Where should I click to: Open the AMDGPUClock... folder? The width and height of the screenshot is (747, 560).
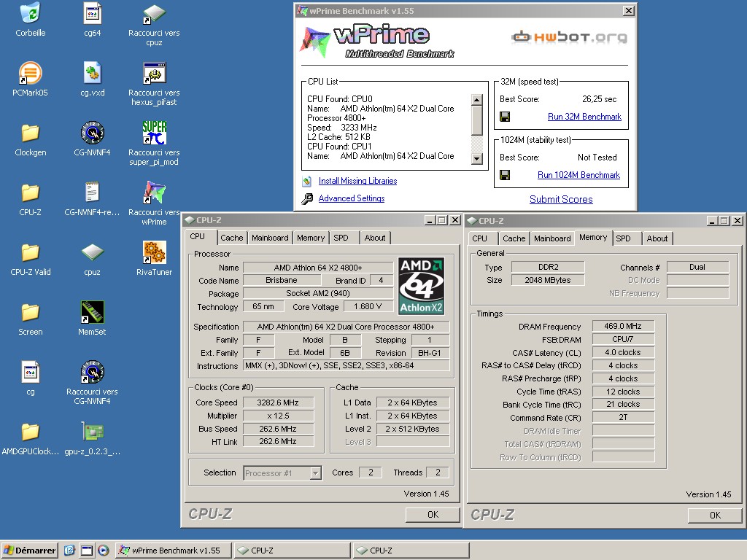31,432
